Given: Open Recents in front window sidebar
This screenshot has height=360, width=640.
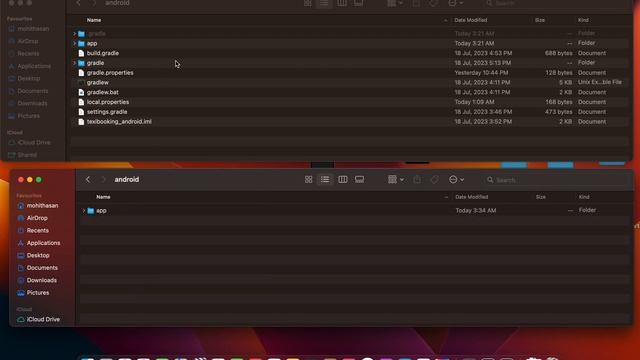Looking at the screenshot, I should coord(33,231).
